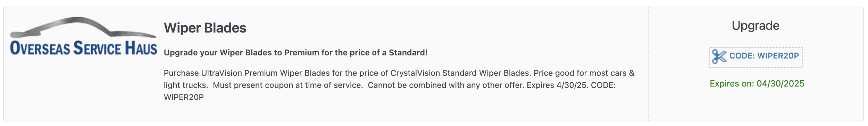Click the scissors coupon icon
Image resolution: width=868 pixels, height=126 pixels.
point(719,57)
